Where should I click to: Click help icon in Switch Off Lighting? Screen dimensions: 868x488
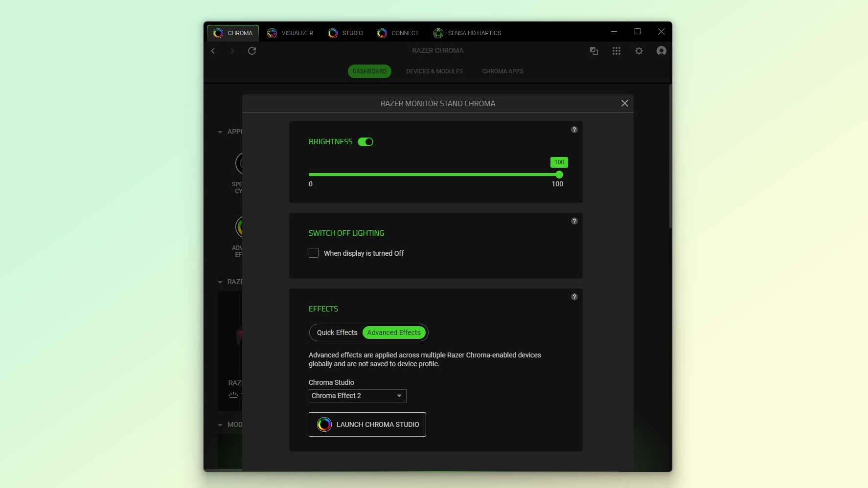(x=574, y=221)
